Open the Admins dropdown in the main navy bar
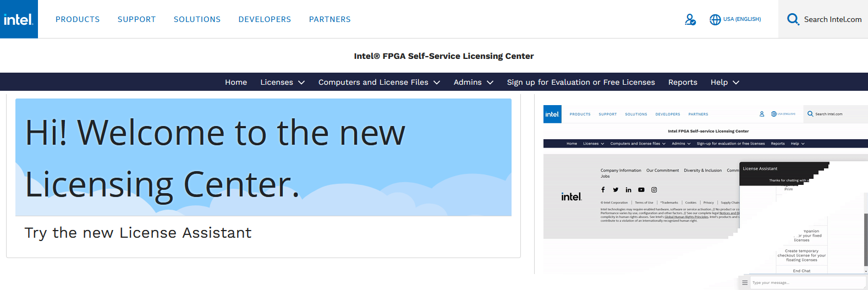The height and width of the screenshot is (290, 868). tap(473, 82)
